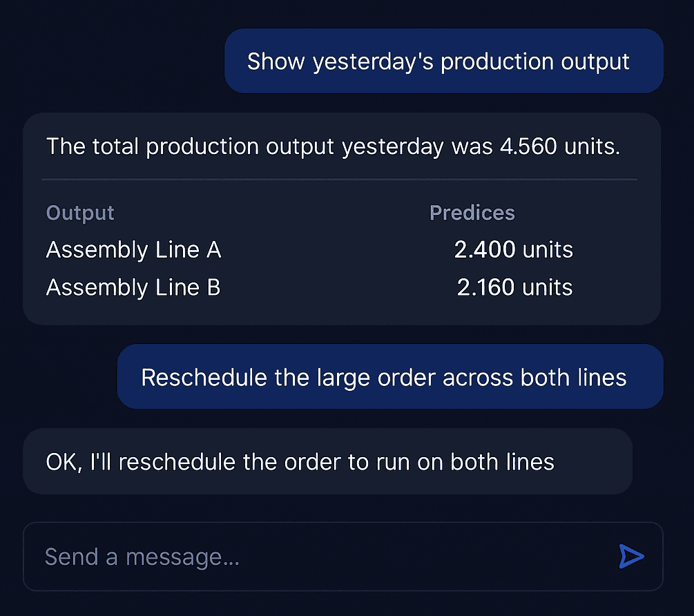The image size is (694, 616).
Task: Click the divider line in the production card
Action: click(x=339, y=180)
